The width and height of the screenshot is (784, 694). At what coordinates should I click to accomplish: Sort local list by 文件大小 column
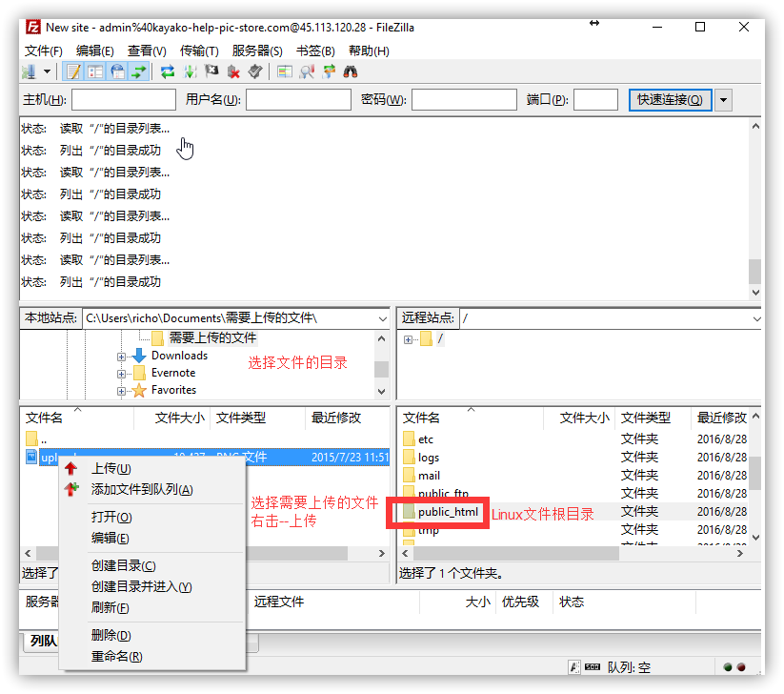(x=172, y=418)
